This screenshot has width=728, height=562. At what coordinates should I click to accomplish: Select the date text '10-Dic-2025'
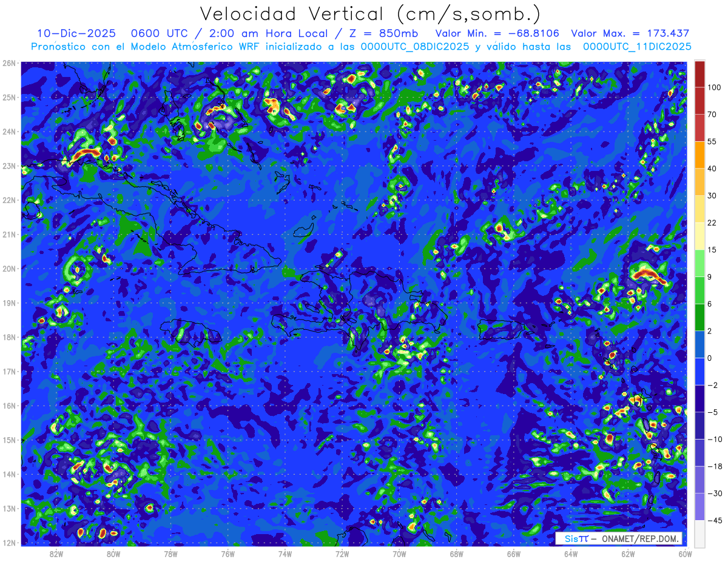pos(76,33)
